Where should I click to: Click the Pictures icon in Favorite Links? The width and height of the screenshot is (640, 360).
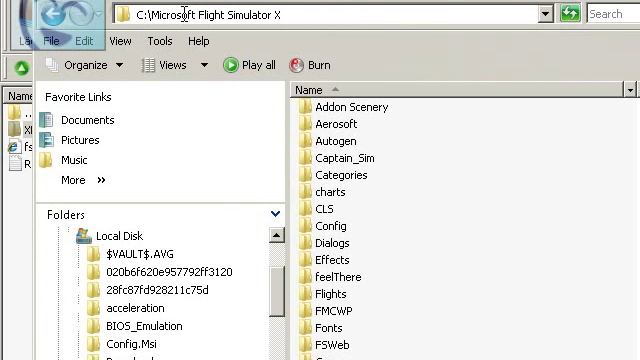click(46, 140)
